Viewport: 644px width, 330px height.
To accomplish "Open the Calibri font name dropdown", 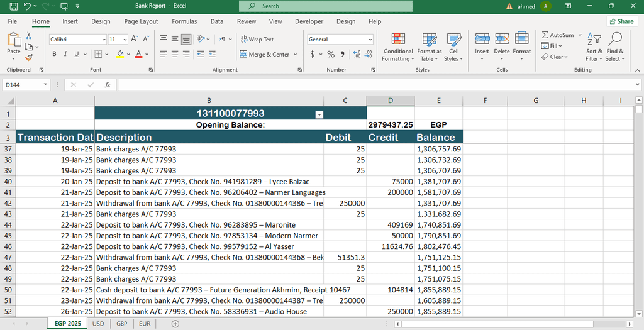I will 103,39.
